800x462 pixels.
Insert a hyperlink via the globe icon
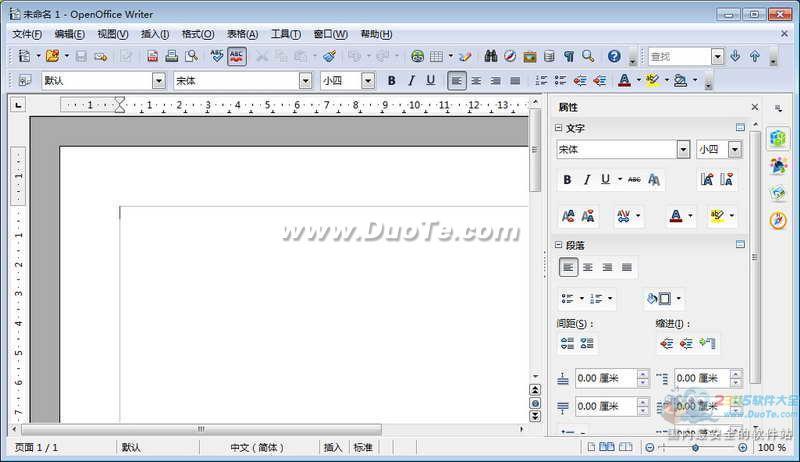[x=417, y=56]
